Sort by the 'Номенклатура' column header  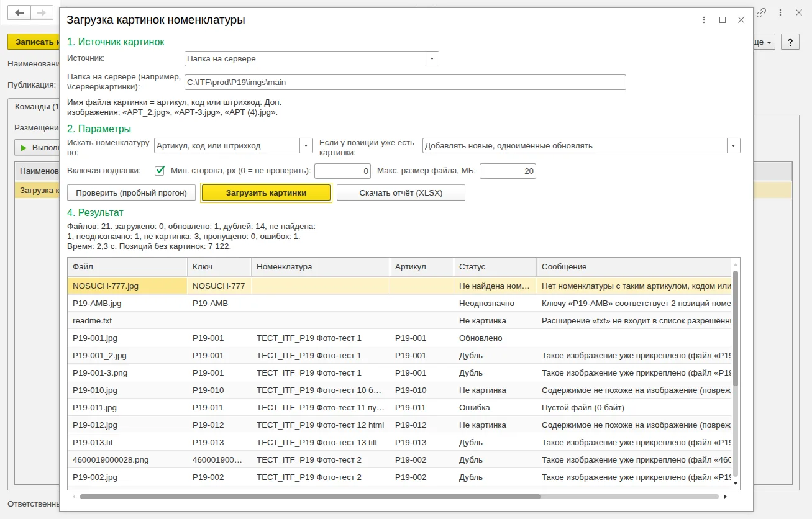coord(321,267)
